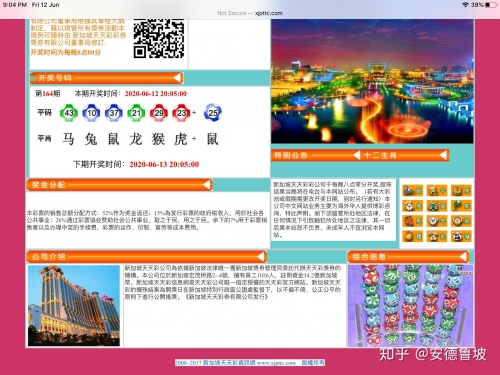Image resolution: width=500 pixels, height=375 pixels.
Task: Click the Rat zodiac icon
Action: tap(413, 190)
